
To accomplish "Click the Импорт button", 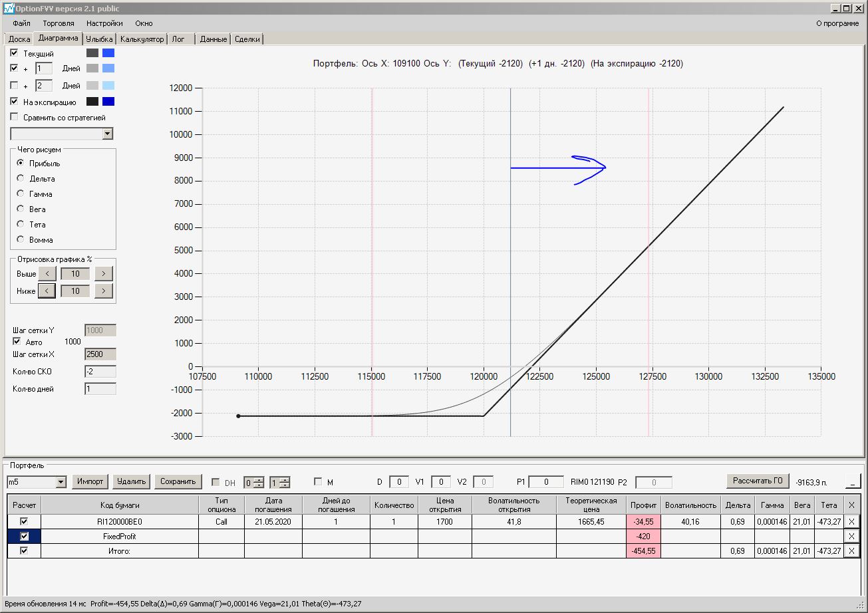I will click(90, 481).
